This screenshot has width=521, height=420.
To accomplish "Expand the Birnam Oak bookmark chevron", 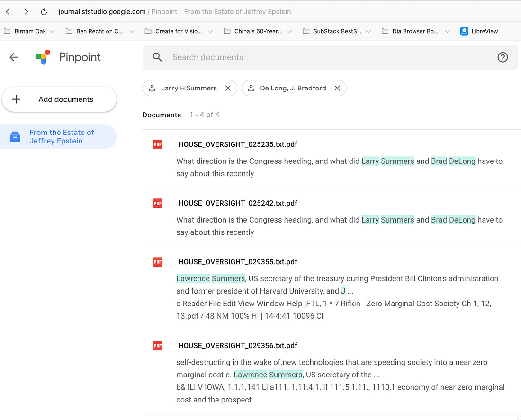I will pyautogui.click(x=52, y=32).
